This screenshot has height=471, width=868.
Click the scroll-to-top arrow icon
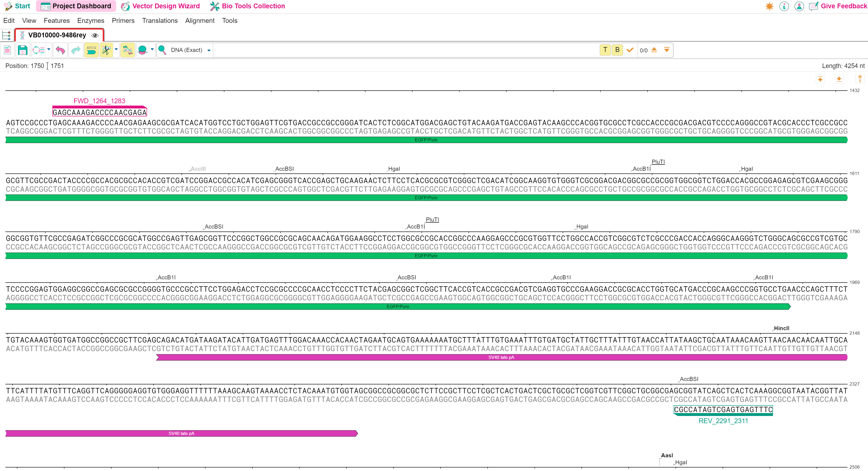coord(820,79)
